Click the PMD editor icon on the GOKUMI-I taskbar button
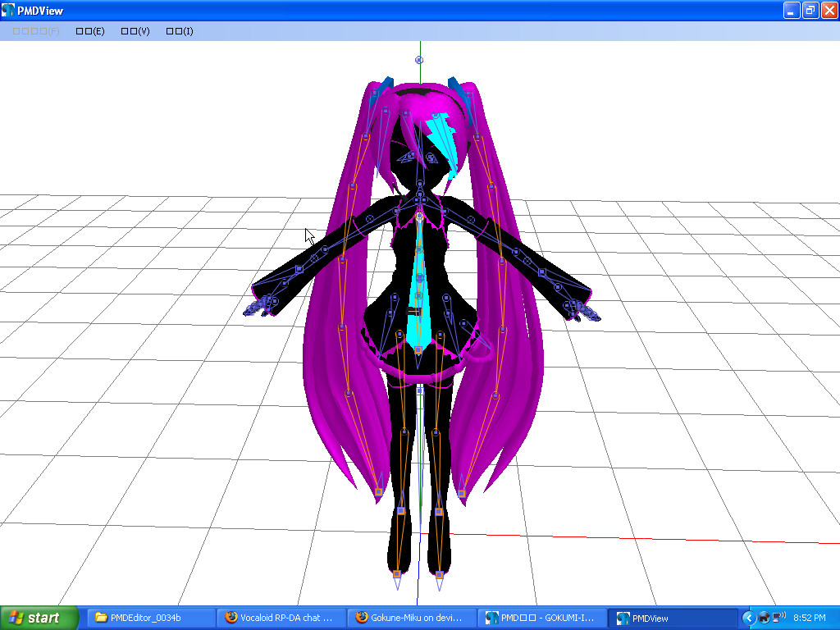This screenshot has width=840, height=630. point(492,618)
